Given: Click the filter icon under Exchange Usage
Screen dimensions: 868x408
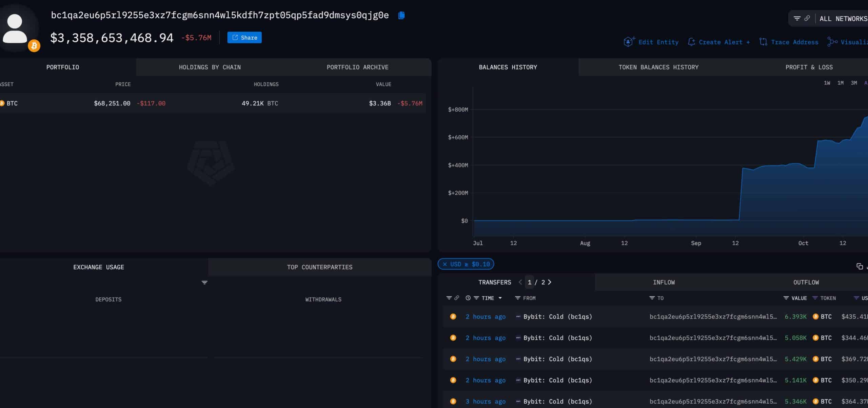Looking at the screenshot, I should click(x=204, y=283).
